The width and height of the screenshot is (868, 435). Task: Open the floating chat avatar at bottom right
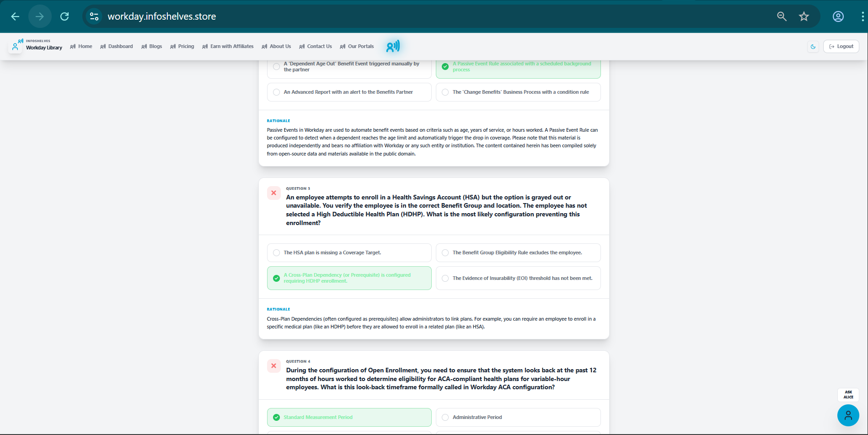point(848,415)
